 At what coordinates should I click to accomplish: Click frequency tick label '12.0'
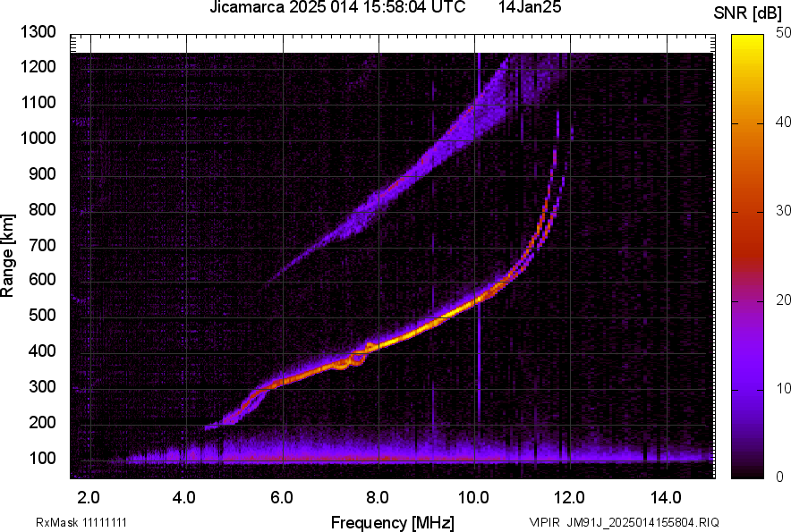click(x=570, y=498)
